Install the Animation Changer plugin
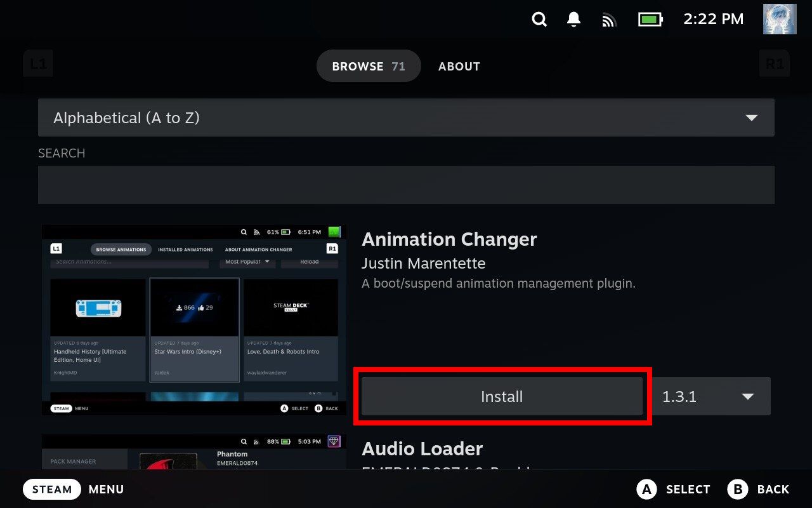Image resolution: width=812 pixels, height=508 pixels. (502, 396)
